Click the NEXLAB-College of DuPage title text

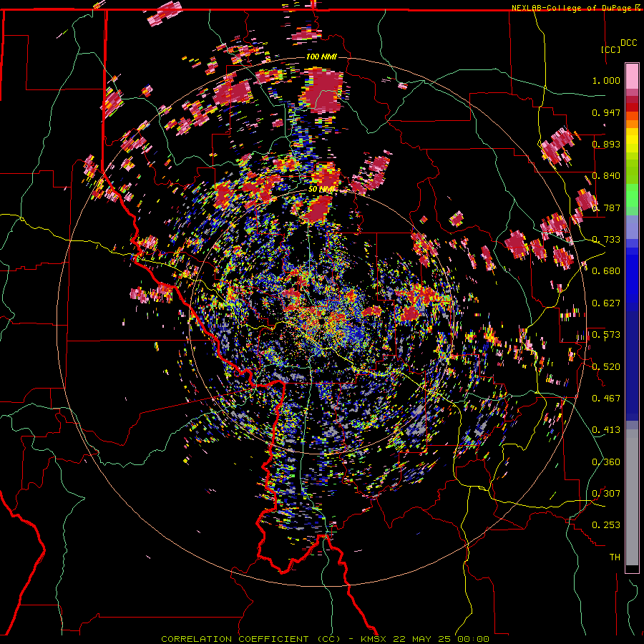tap(576, 8)
